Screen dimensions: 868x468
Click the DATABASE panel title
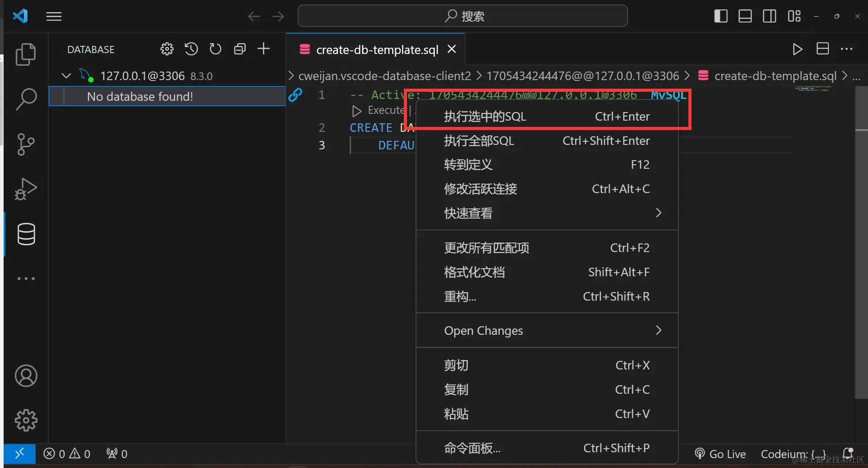[x=91, y=49]
